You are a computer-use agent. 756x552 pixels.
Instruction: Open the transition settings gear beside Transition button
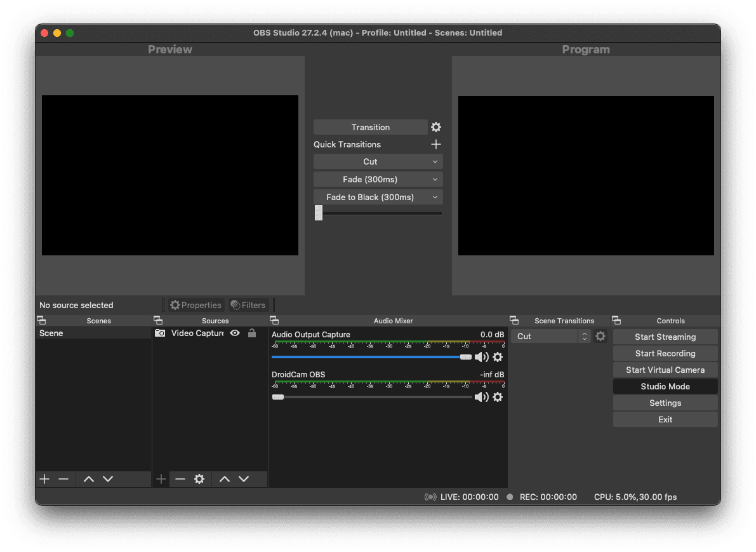(x=436, y=127)
